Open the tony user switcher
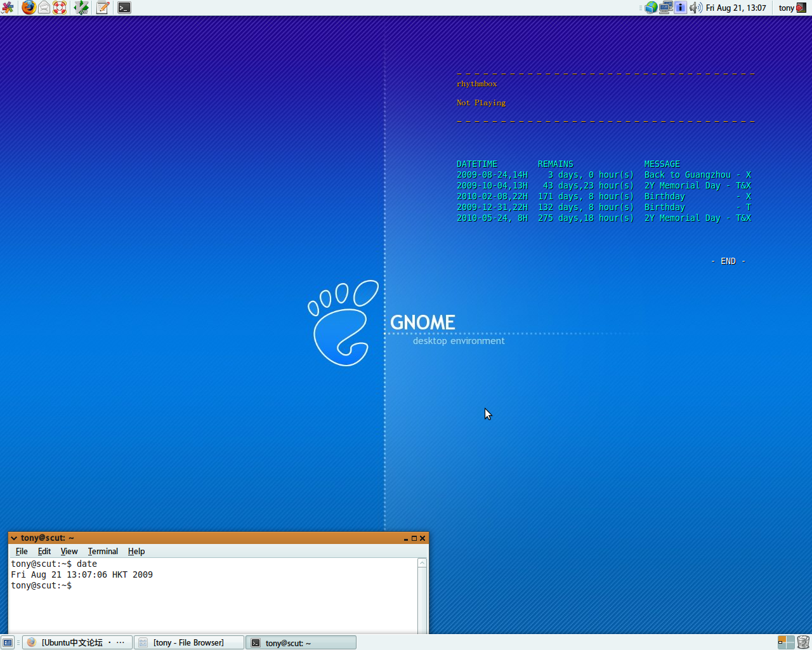 pos(786,8)
